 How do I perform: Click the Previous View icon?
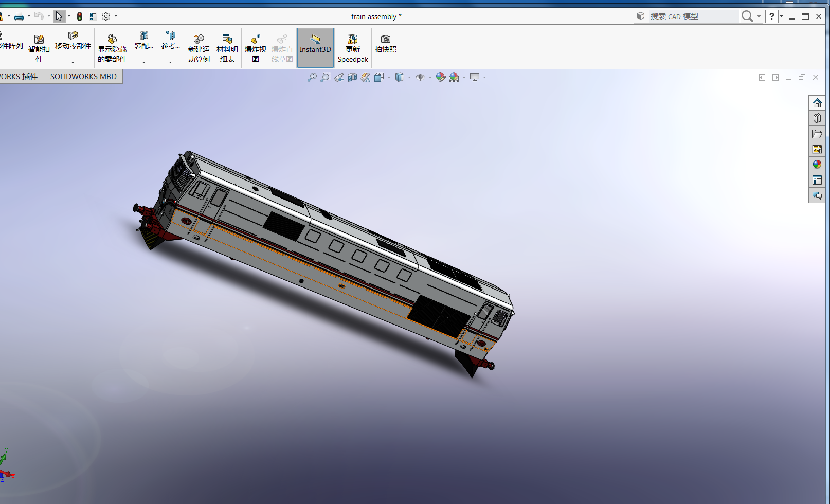coord(338,77)
